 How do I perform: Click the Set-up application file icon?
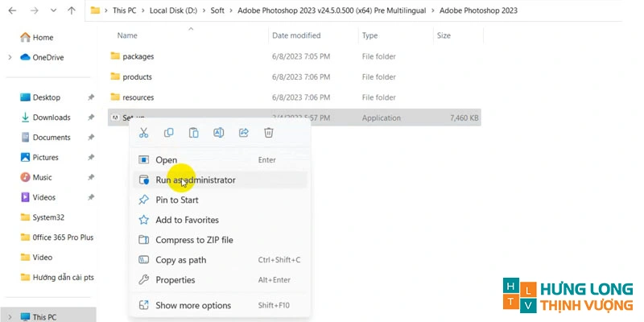point(115,118)
